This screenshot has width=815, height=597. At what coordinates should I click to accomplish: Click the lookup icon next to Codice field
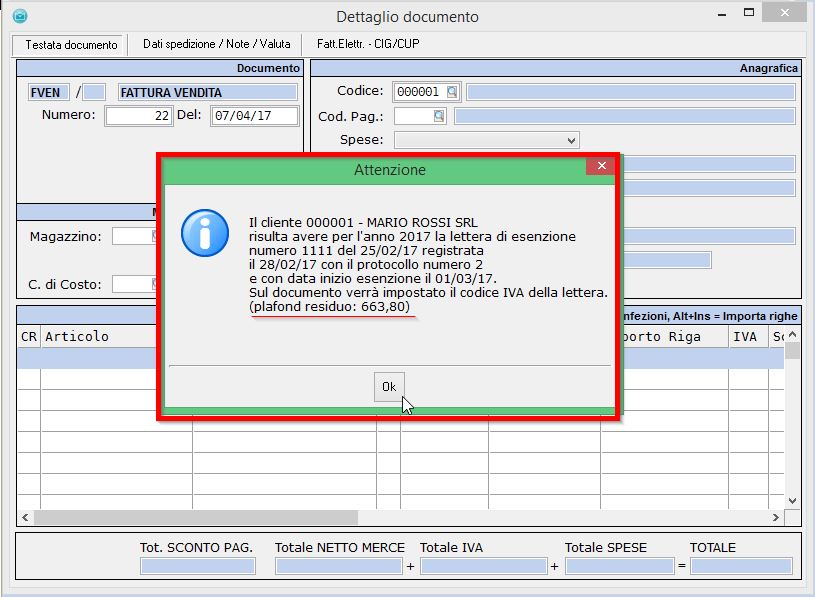tap(452, 92)
